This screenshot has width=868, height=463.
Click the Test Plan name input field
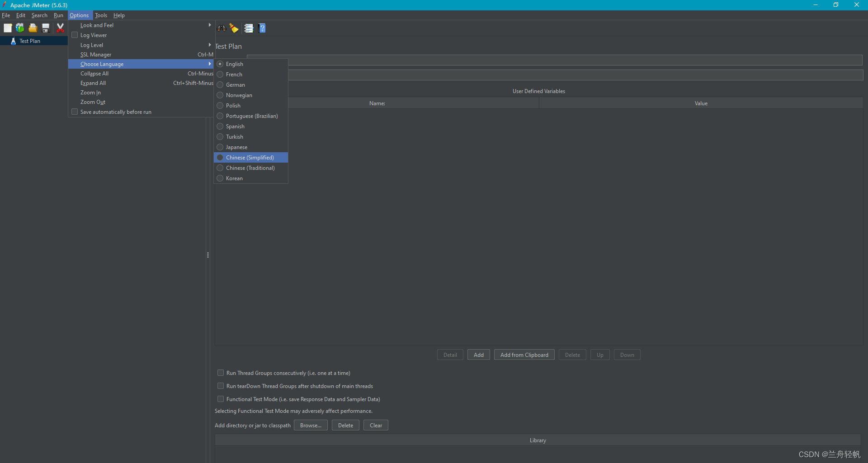pos(555,61)
